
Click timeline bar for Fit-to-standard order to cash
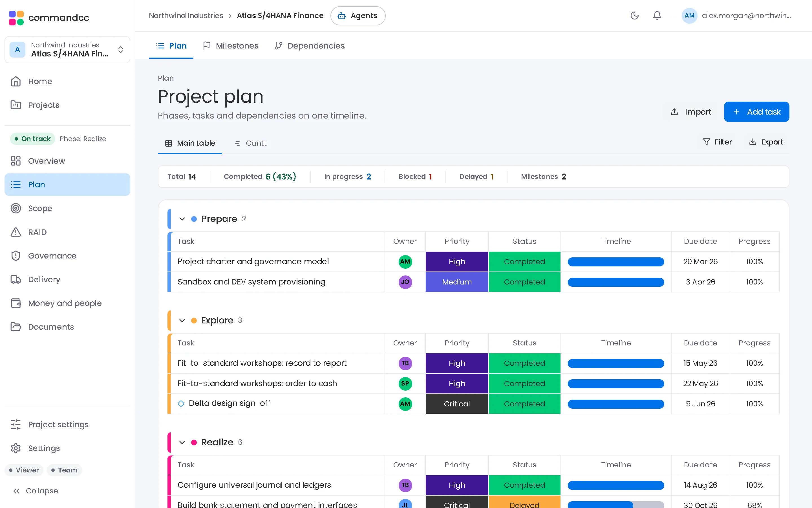[x=616, y=384]
